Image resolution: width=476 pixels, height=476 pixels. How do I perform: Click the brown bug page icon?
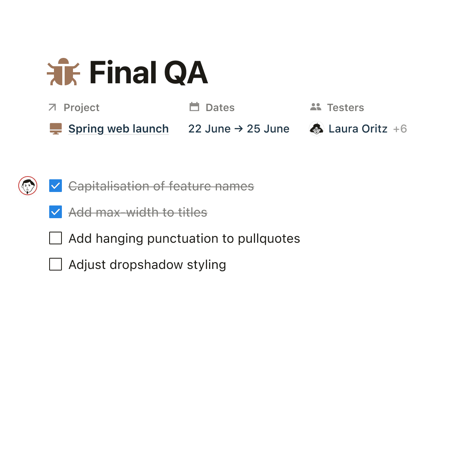(x=63, y=72)
